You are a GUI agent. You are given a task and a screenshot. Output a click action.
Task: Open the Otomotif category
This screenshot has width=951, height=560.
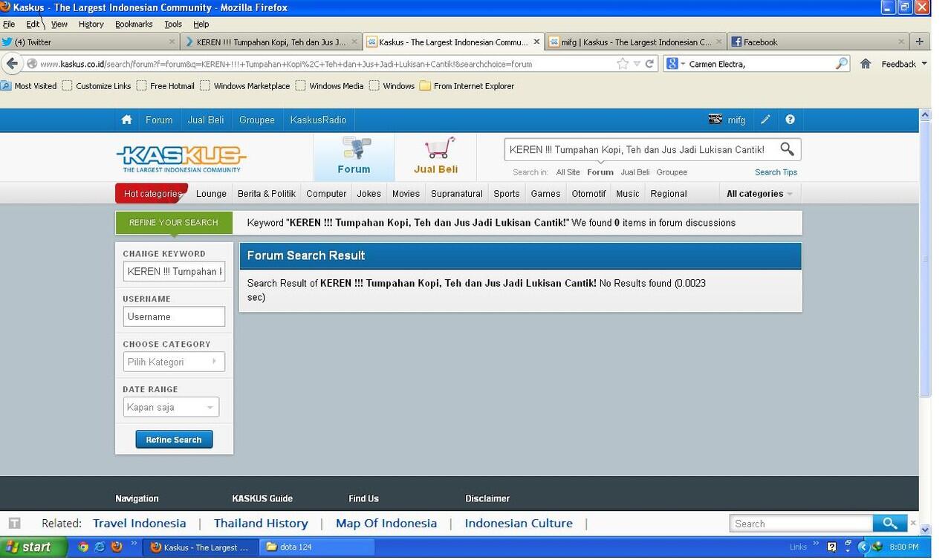588,194
